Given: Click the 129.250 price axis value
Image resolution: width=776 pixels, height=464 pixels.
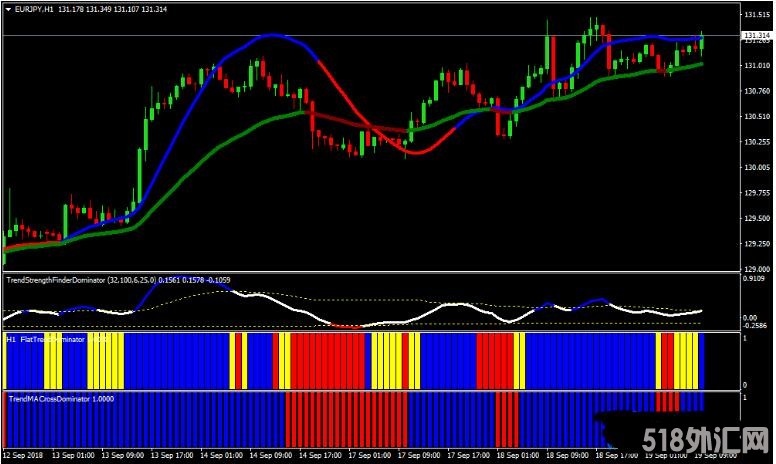Looking at the screenshot, I should pyautogui.click(x=757, y=244).
